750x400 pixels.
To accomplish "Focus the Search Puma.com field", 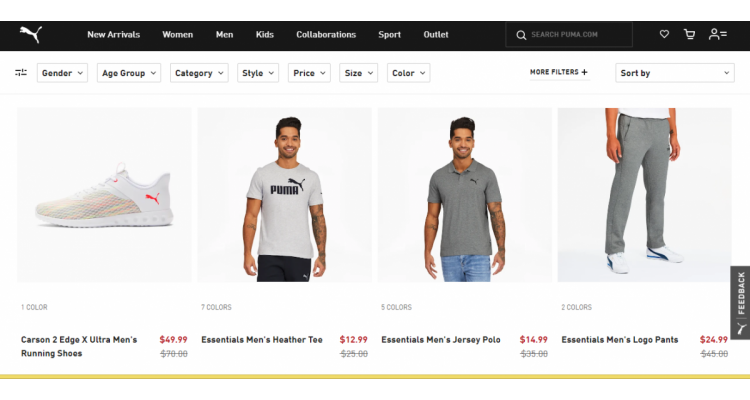I will (569, 34).
